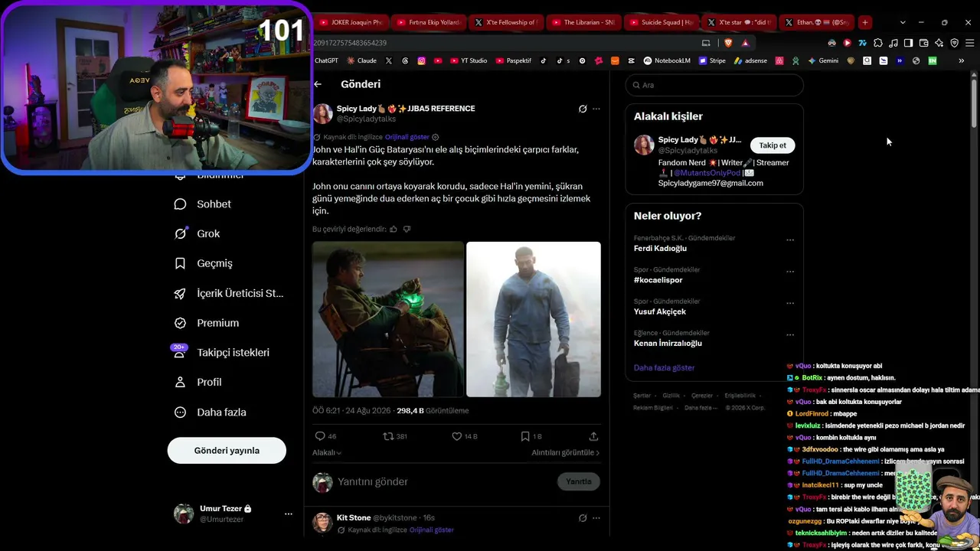Open the Premium page in the sidebar
980x551 pixels.
pos(207,323)
